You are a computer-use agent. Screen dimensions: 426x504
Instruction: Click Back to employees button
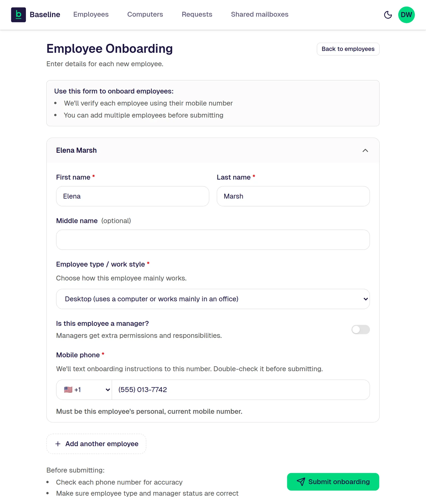coord(348,49)
